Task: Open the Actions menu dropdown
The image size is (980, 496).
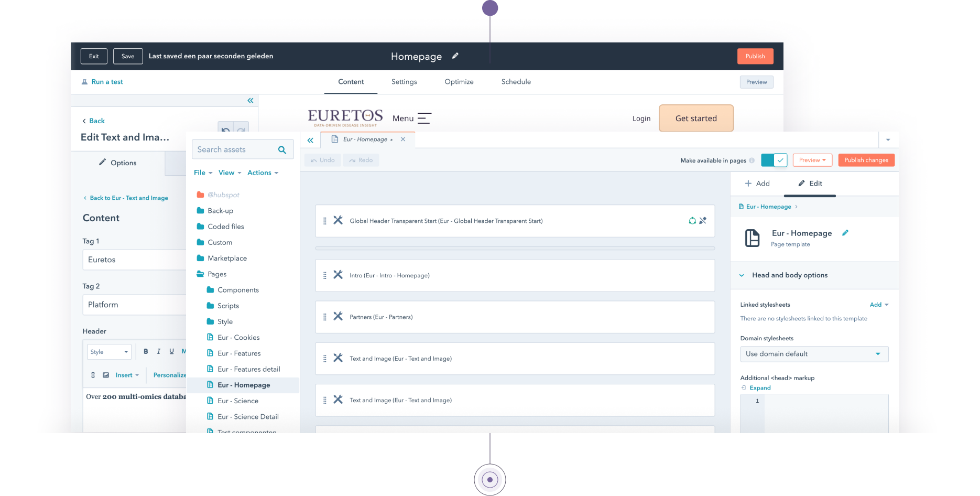Action: pos(263,172)
